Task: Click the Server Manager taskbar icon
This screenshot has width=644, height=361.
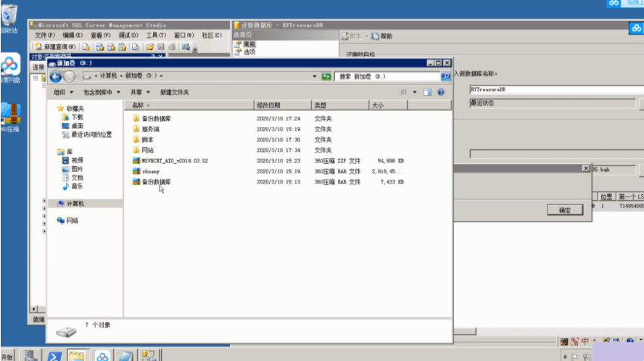Action: [x=30, y=356]
